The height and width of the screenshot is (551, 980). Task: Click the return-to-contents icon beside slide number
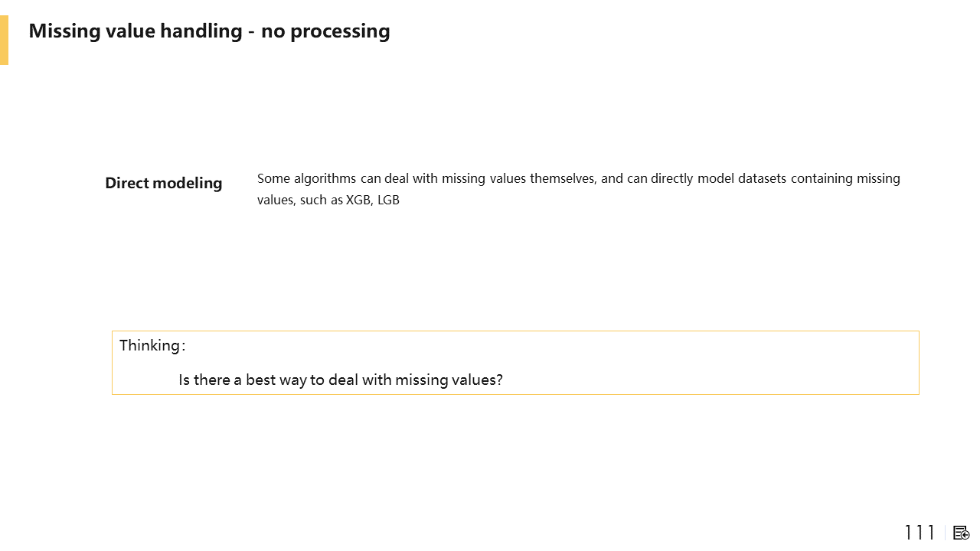click(962, 533)
